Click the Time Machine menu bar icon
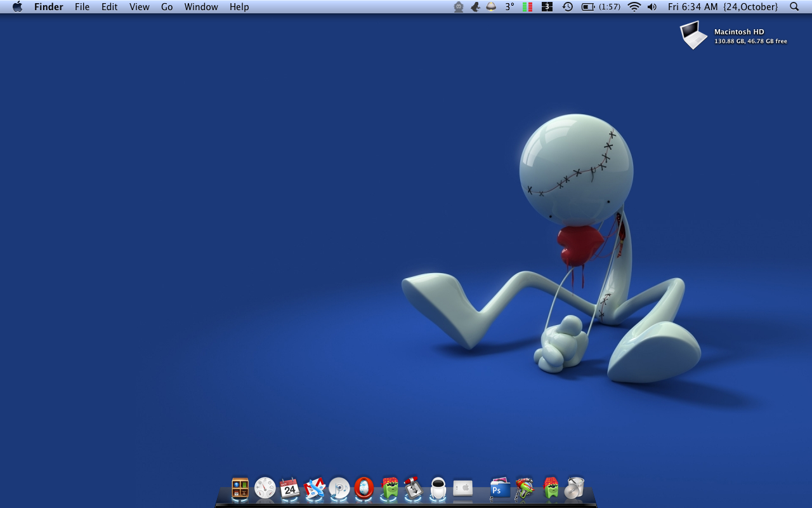This screenshot has height=508, width=812. pos(568,7)
